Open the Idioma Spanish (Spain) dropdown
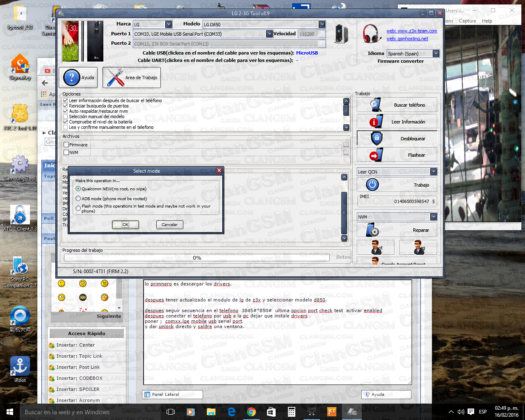 click(436, 53)
